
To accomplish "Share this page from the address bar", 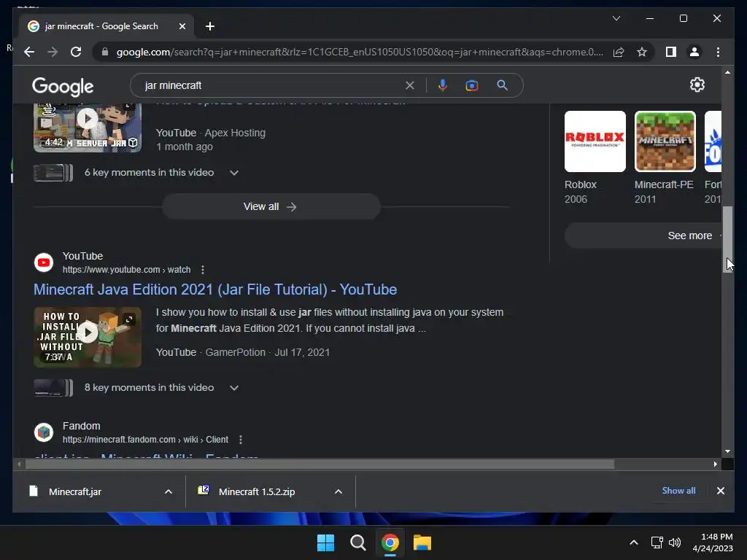I will 619,52.
